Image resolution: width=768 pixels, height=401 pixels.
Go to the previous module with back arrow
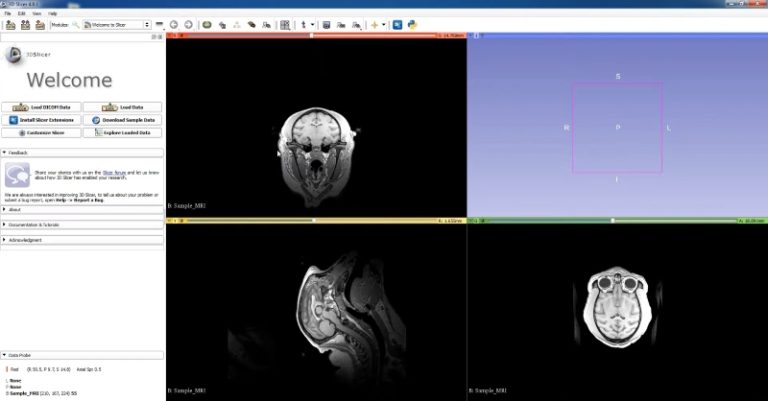(173, 24)
